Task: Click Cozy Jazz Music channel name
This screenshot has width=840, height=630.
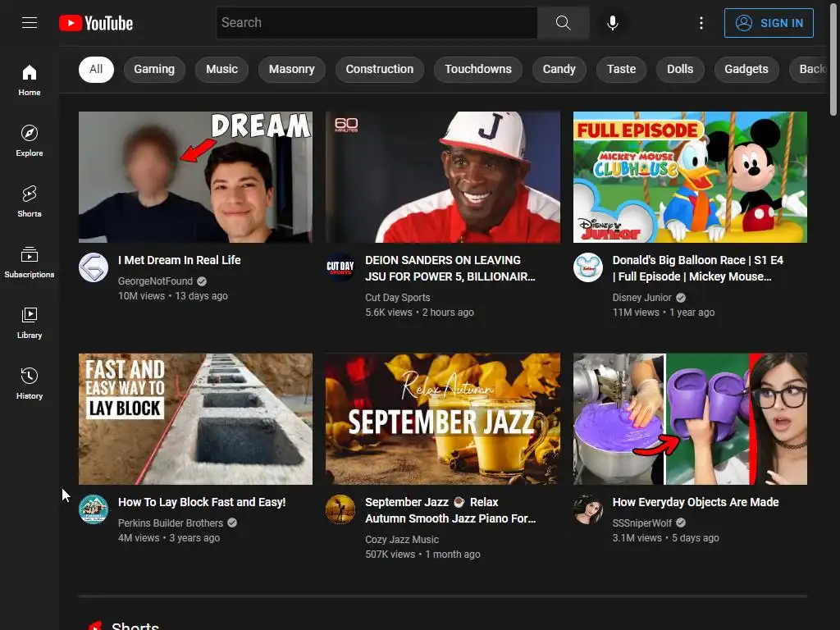Action: 402,540
